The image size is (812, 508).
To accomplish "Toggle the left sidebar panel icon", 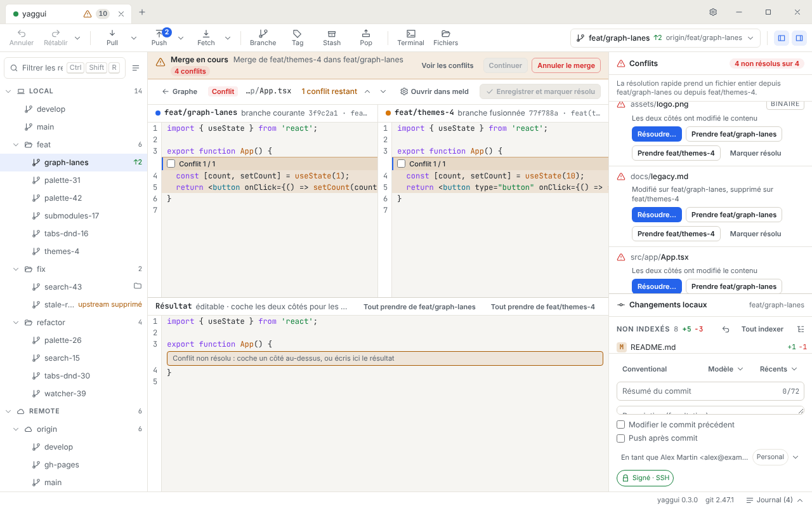I will pos(782,38).
